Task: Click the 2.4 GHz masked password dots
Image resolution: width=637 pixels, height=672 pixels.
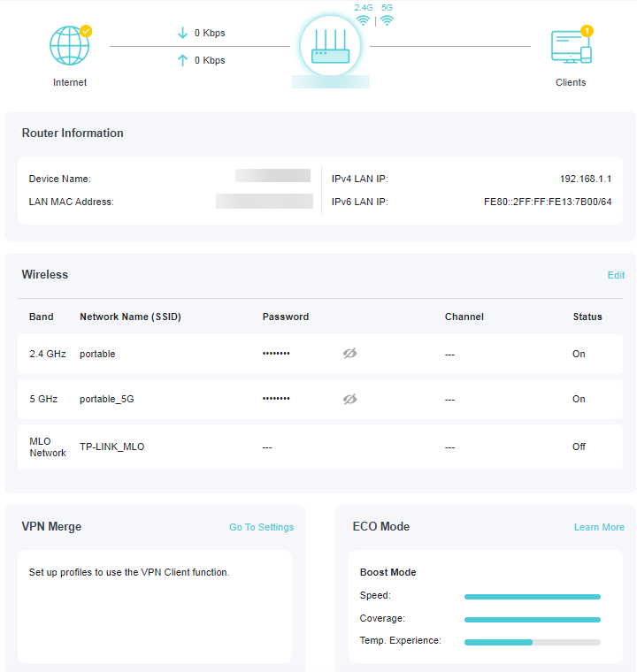Action: 276,354
